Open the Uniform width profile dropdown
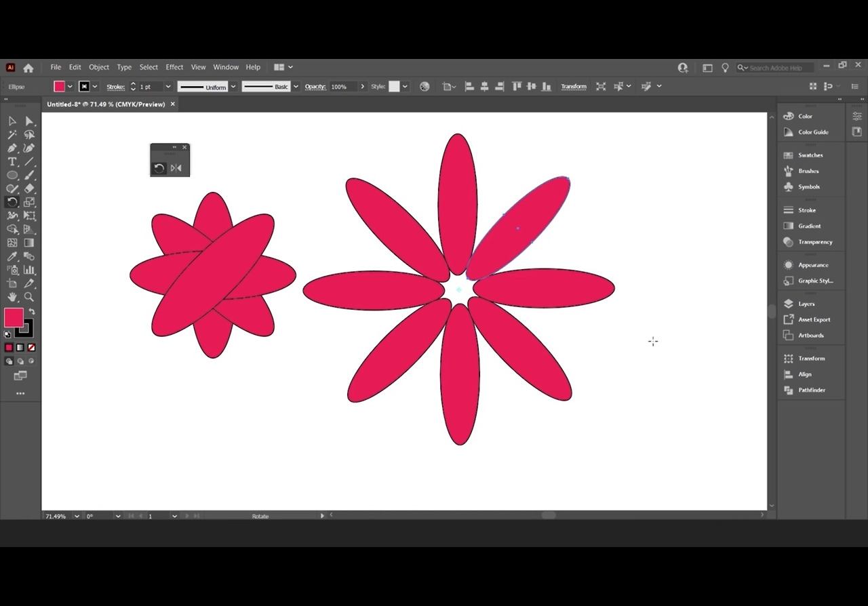Viewport: 868px width, 606px height. point(233,87)
